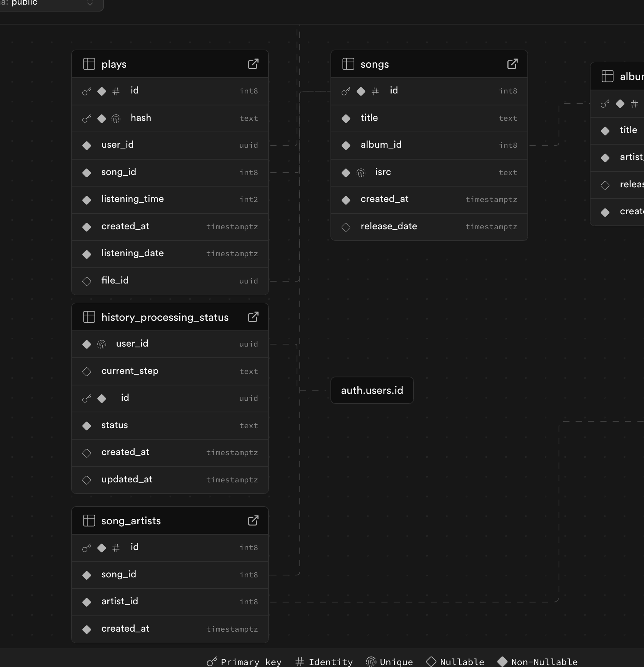The width and height of the screenshot is (644, 667).
Task: Open songs table via external link icon
Action: pyautogui.click(x=512, y=64)
